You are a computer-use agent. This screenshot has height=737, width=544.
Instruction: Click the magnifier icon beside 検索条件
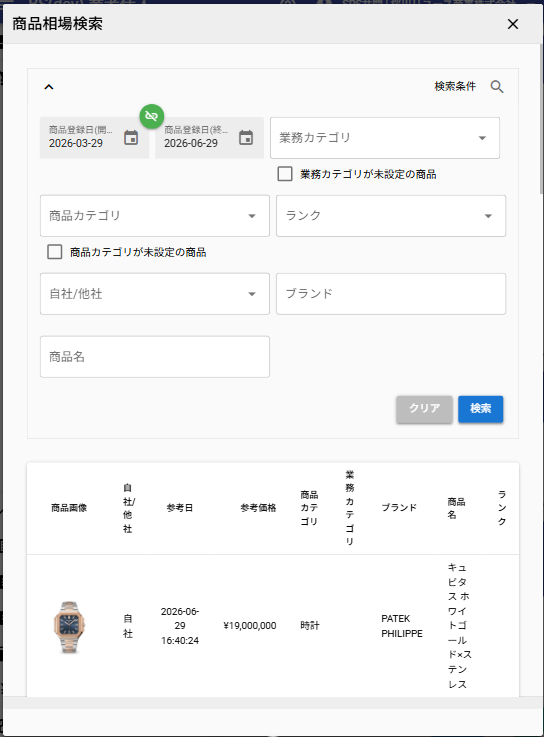497,86
